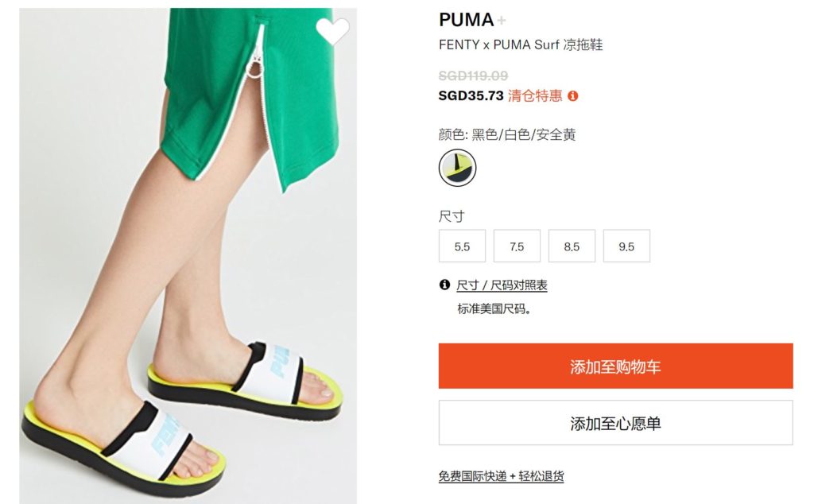Click the crossed-out price SGD119.09
814x504 pixels.
click(x=474, y=76)
